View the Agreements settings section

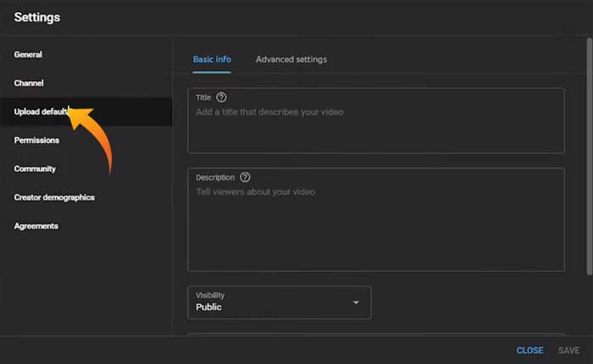click(36, 226)
